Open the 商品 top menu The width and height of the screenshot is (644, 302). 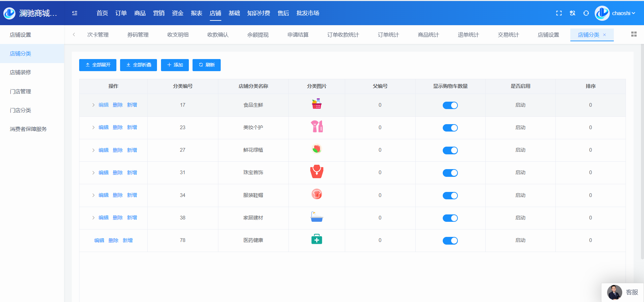click(x=140, y=13)
